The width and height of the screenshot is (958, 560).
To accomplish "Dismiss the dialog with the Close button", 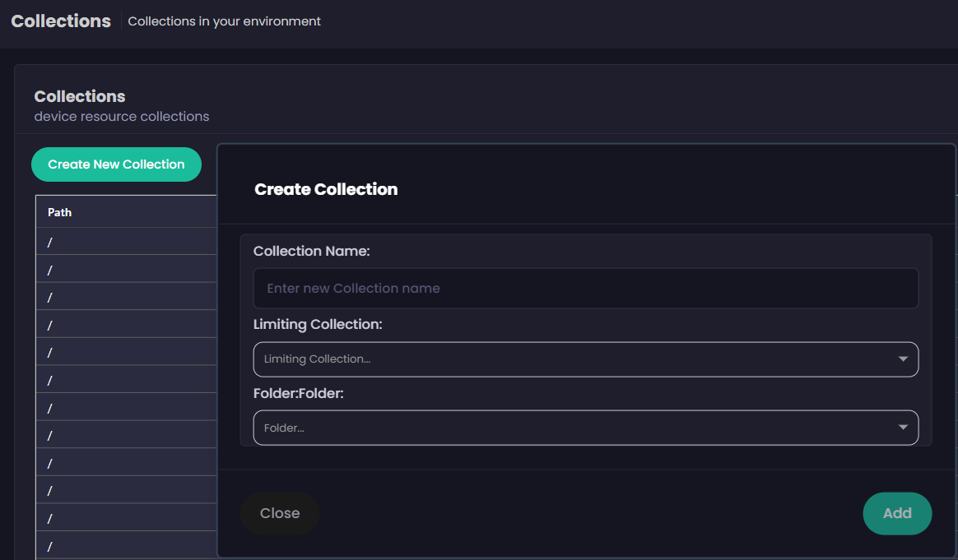I will point(280,513).
